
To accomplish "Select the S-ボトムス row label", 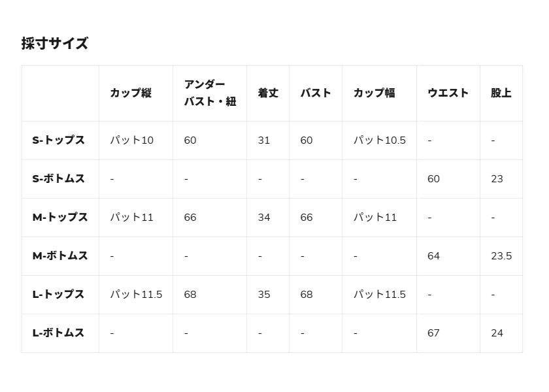I will tap(59, 179).
